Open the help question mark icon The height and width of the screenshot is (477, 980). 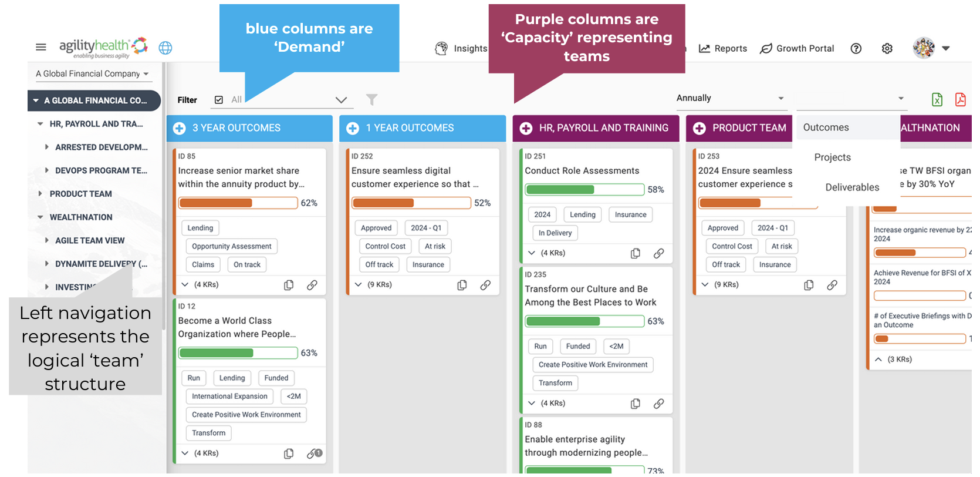tap(856, 49)
